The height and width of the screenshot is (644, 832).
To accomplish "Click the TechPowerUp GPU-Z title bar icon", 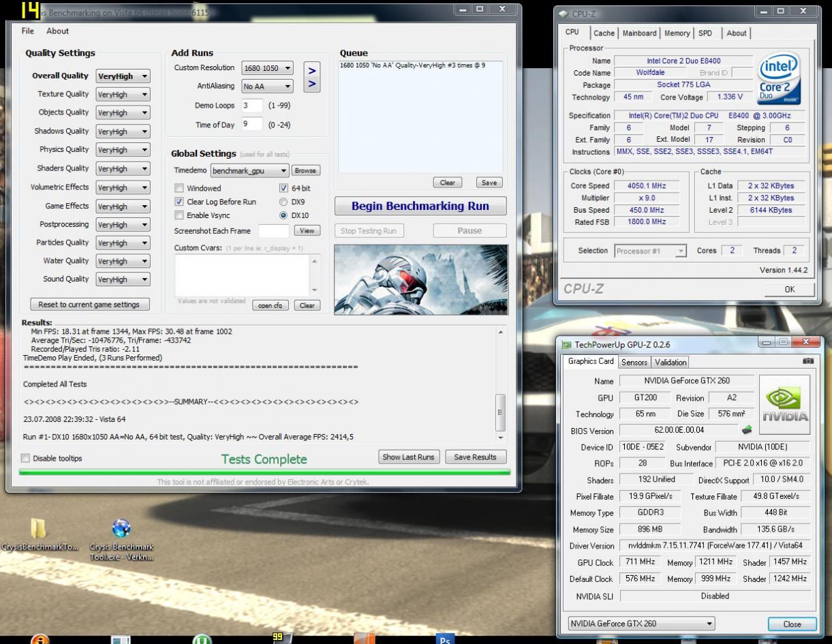I will pyautogui.click(x=566, y=345).
